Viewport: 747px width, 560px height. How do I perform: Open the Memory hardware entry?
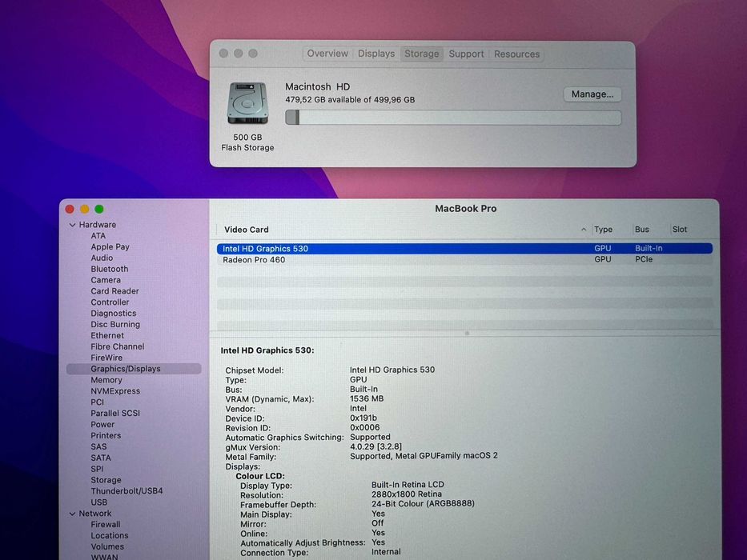click(106, 380)
